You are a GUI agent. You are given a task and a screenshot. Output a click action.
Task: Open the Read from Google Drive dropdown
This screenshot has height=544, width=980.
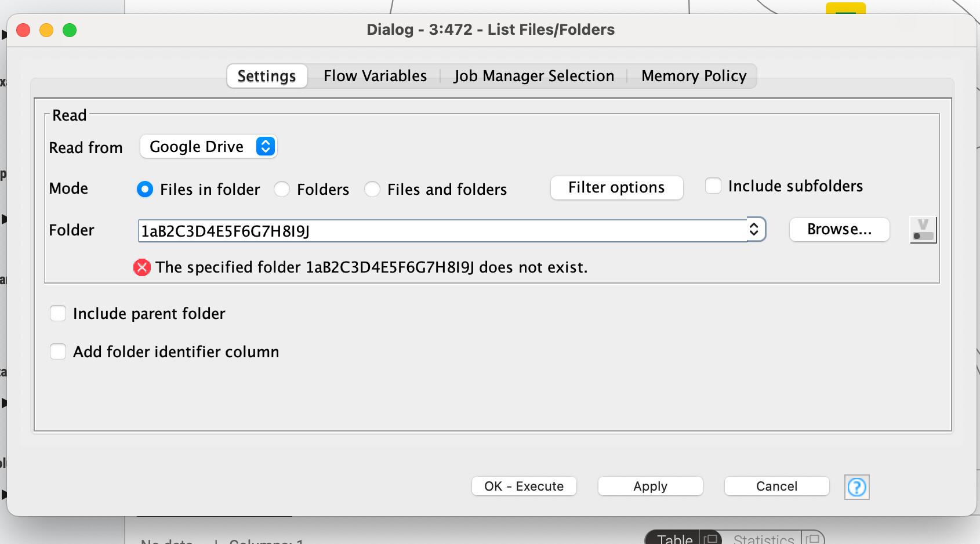(209, 146)
